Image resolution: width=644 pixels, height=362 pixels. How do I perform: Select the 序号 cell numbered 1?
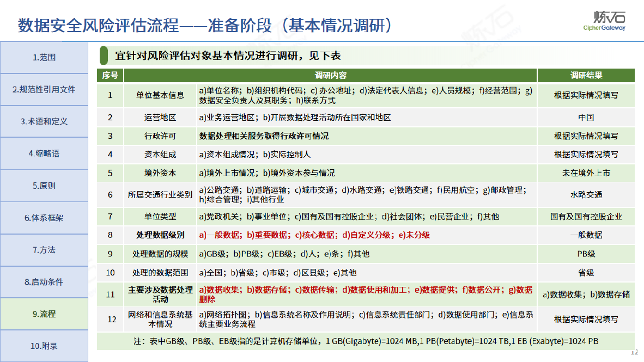tap(110, 95)
